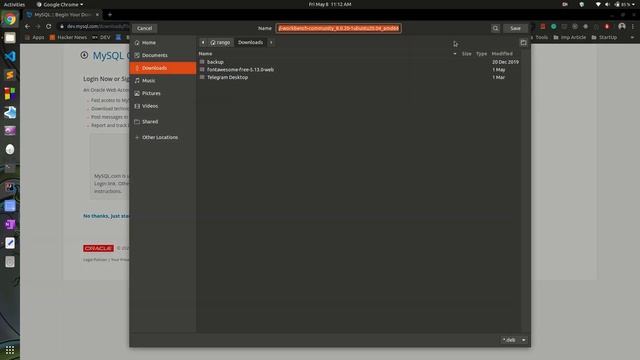Select Pictures in the sidebar
Viewport: 640px width, 360px height.
click(x=163, y=93)
